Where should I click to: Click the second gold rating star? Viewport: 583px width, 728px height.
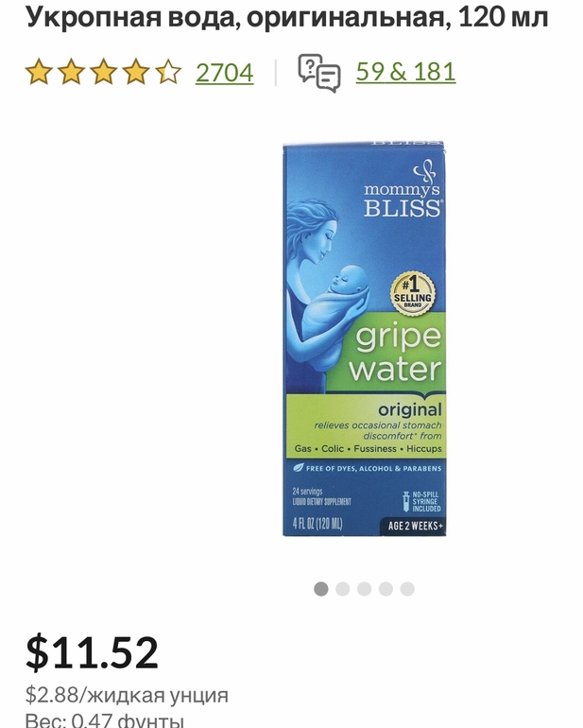(x=71, y=72)
